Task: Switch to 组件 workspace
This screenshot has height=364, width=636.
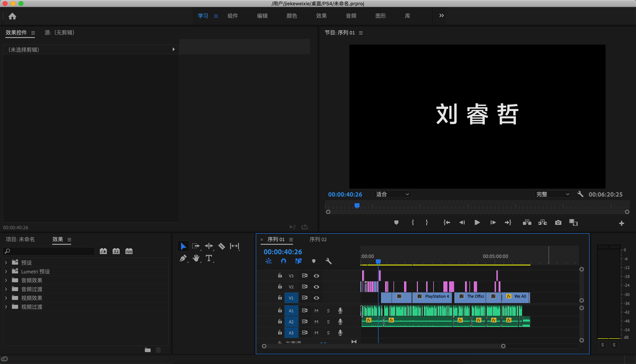Action: tap(233, 16)
